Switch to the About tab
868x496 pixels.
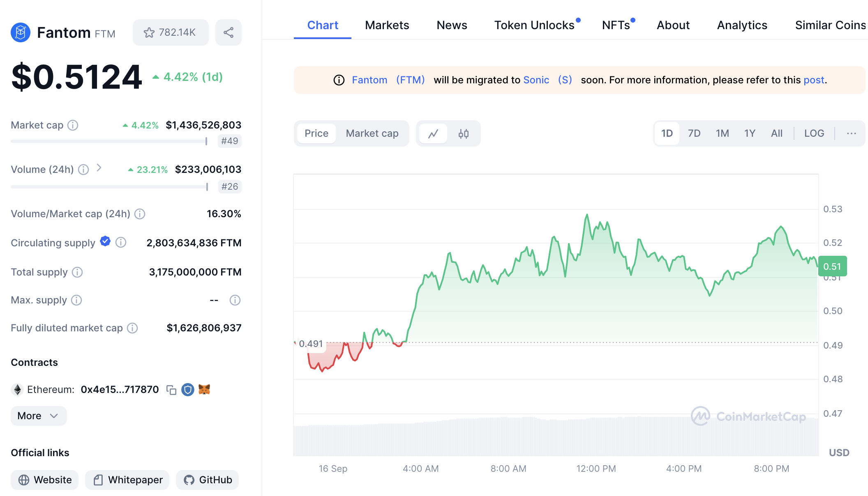tap(673, 25)
